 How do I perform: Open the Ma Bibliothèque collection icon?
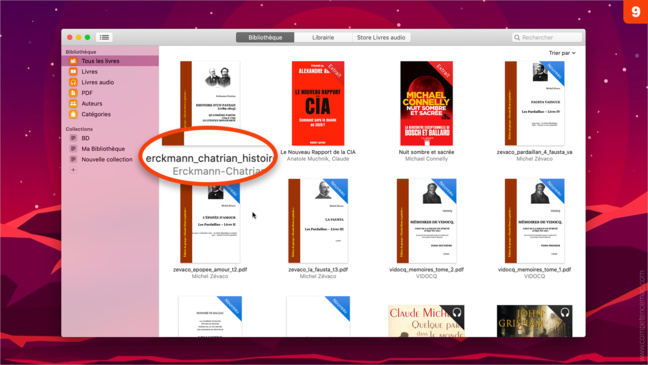pos(73,149)
